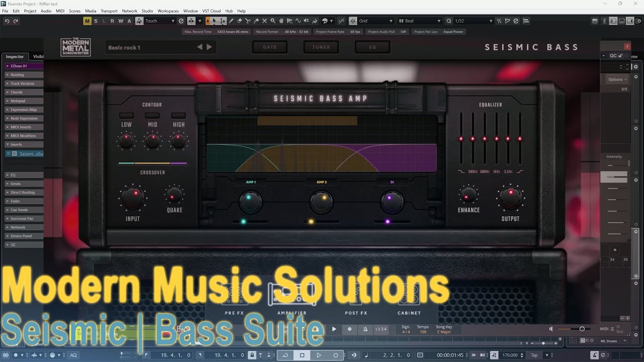Select the Line sine-wave tool
This screenshot has width=644, height=362.
[x=298, y=21]
